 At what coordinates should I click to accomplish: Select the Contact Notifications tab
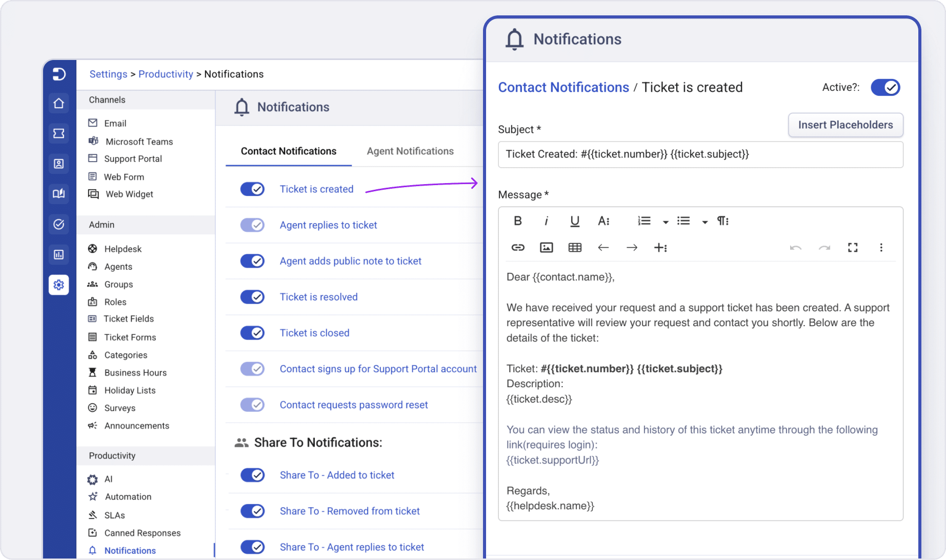(288, 151)
